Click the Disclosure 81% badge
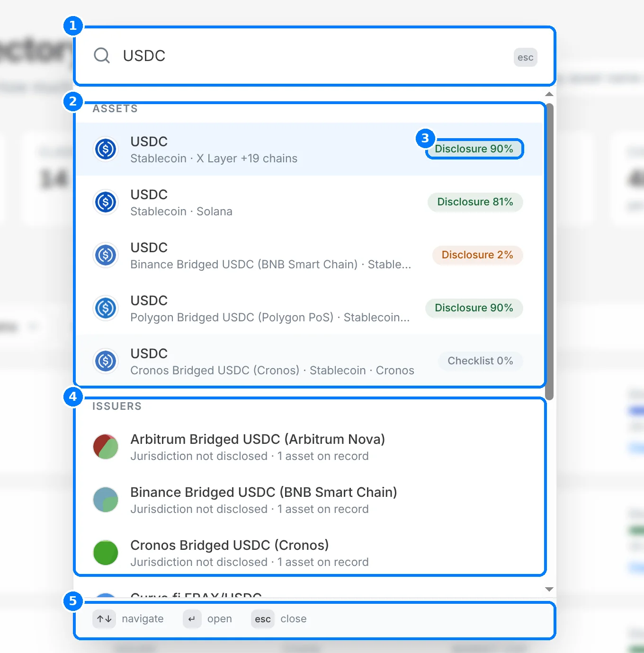Image resolution: width=644 pixels, height=653 pixels. [475, 202]
